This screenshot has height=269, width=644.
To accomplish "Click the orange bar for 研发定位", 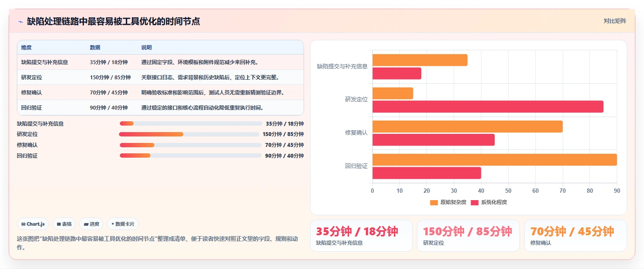I will (x=393, y=93).
